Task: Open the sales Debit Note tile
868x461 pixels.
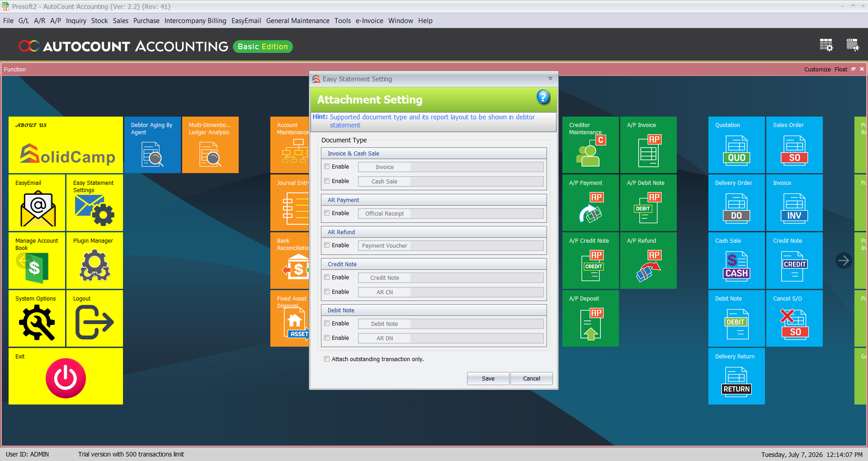Action: point(736,319)
